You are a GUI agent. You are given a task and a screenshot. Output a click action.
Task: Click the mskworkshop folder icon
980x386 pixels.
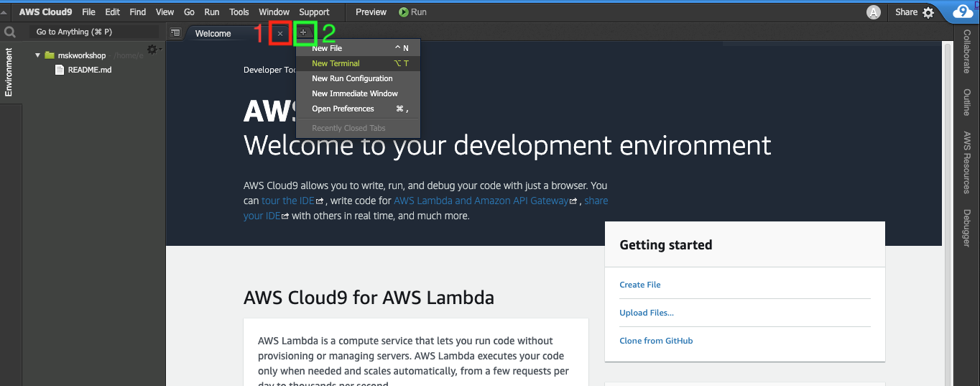pyautogui.click(x=50, y=55)
